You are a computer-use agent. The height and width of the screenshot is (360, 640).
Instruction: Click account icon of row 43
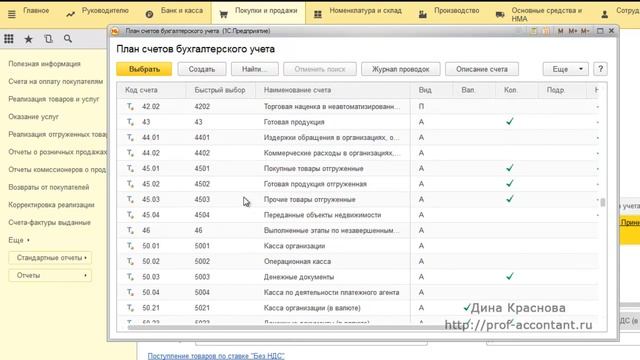130,122
